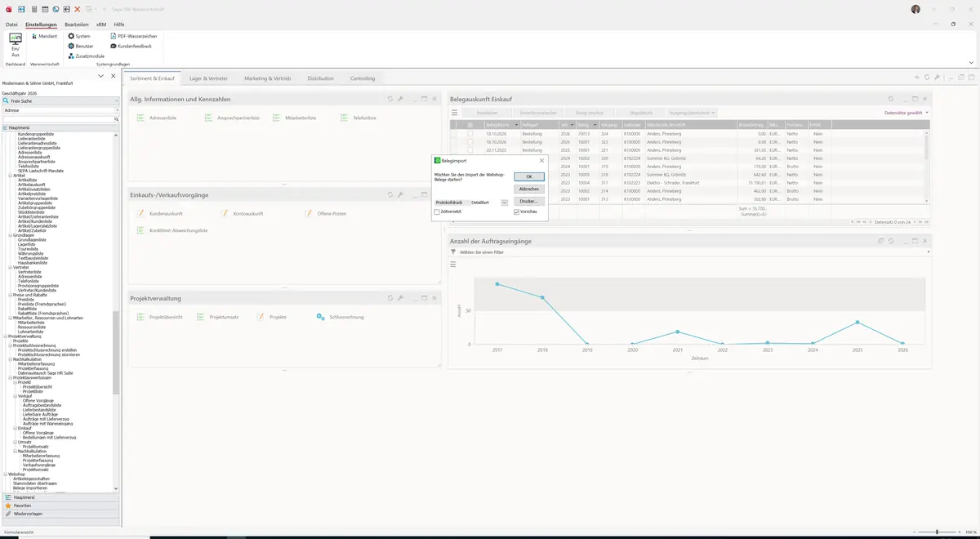Collapse the Freie Suche section

(x=117, y=100)
